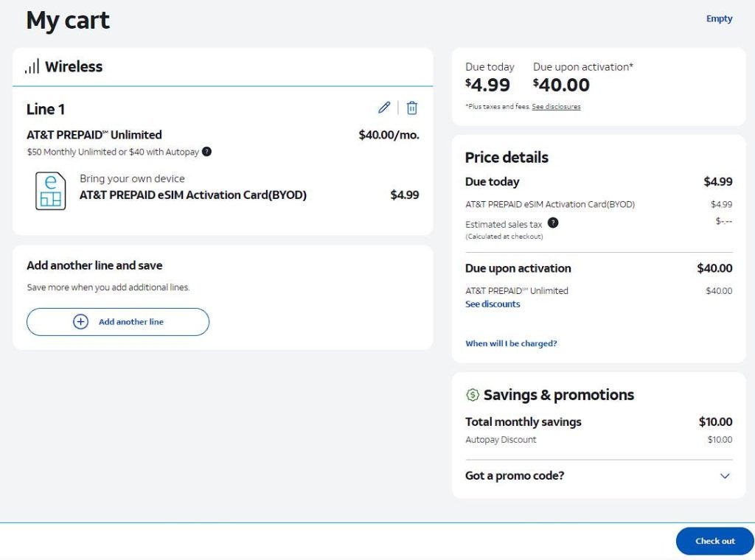Click the Autopay info question mark icon
Screen dimensions: 755x560
206,152
